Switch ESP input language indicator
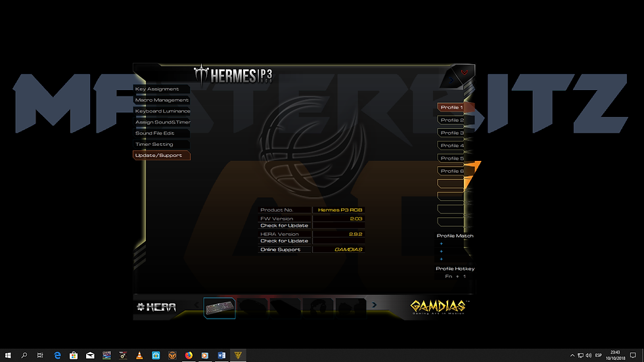644x362 pixels. (x=599, y=355)
